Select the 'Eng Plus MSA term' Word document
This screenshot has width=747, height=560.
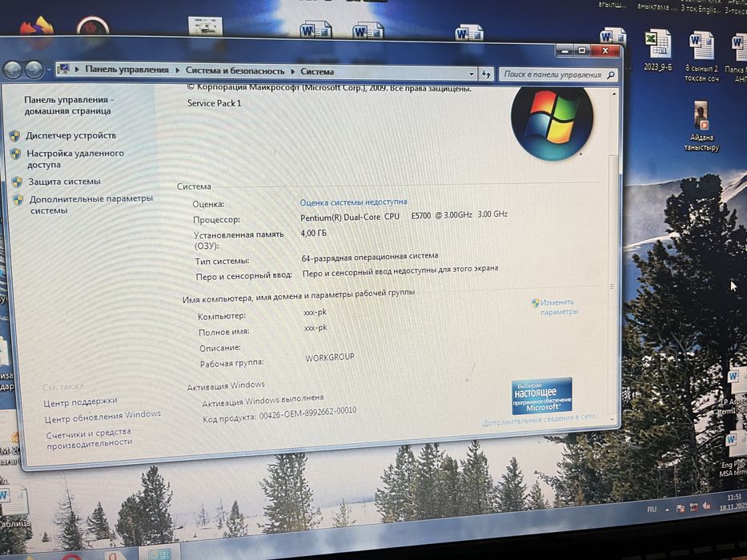point(736,452)
